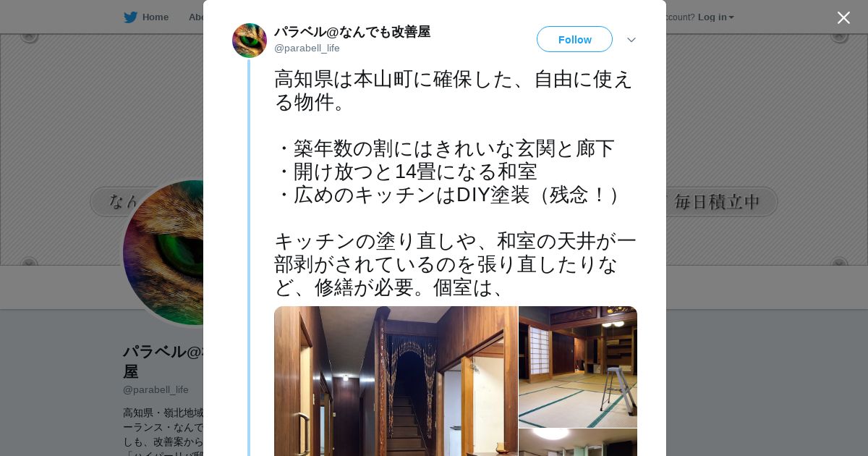Expand the tweet options chevron menu
Viewport: 868px width, 456px height.
click(x=631, y=40)
